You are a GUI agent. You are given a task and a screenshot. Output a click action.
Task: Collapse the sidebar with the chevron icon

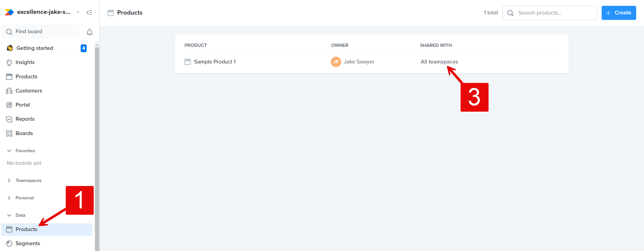(89, 12)
